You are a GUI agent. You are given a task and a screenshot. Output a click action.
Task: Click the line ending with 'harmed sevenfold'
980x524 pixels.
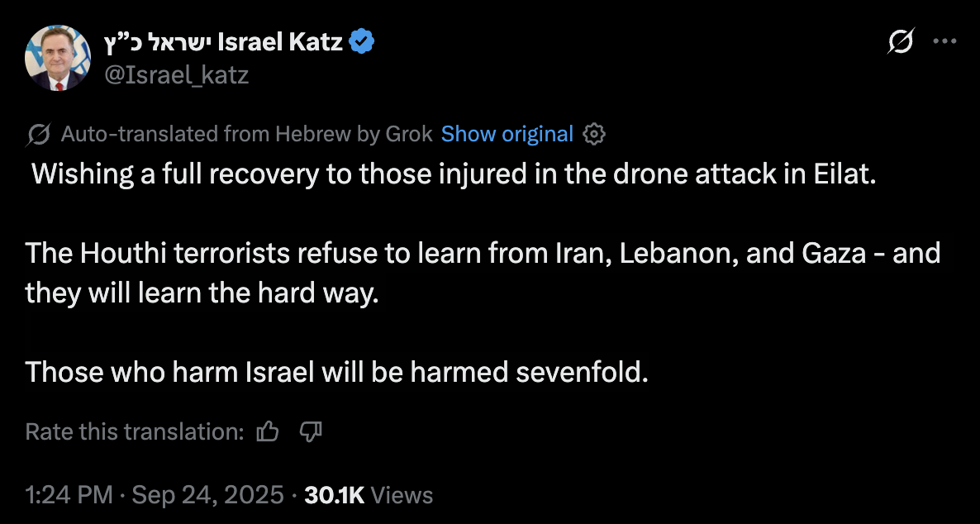(x=337, y=372)
